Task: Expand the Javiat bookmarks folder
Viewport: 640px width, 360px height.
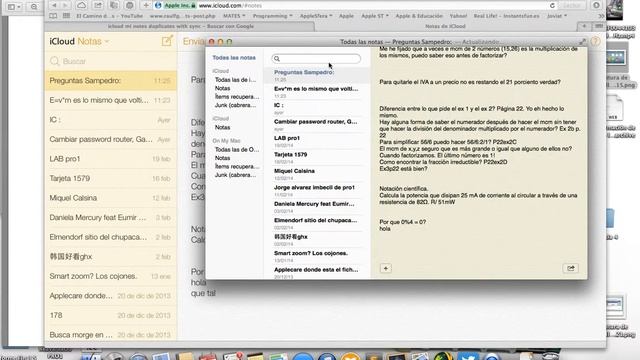Action: point(557,16)
